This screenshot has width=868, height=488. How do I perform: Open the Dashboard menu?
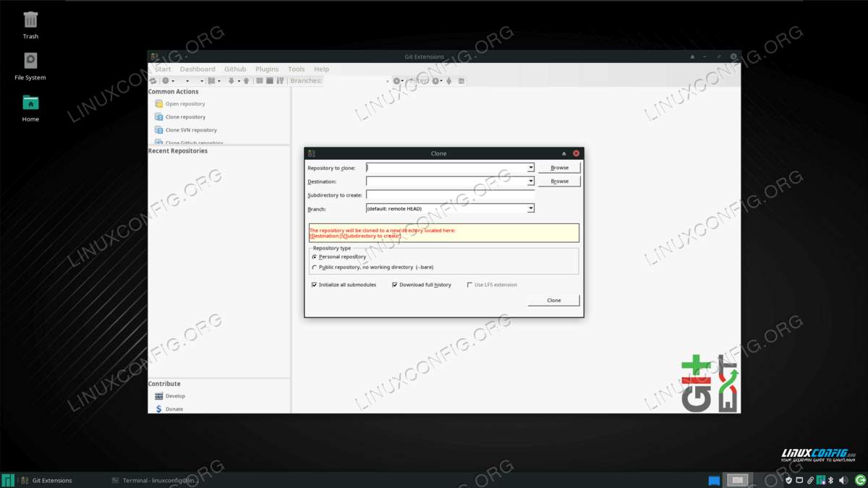point(197,69)
